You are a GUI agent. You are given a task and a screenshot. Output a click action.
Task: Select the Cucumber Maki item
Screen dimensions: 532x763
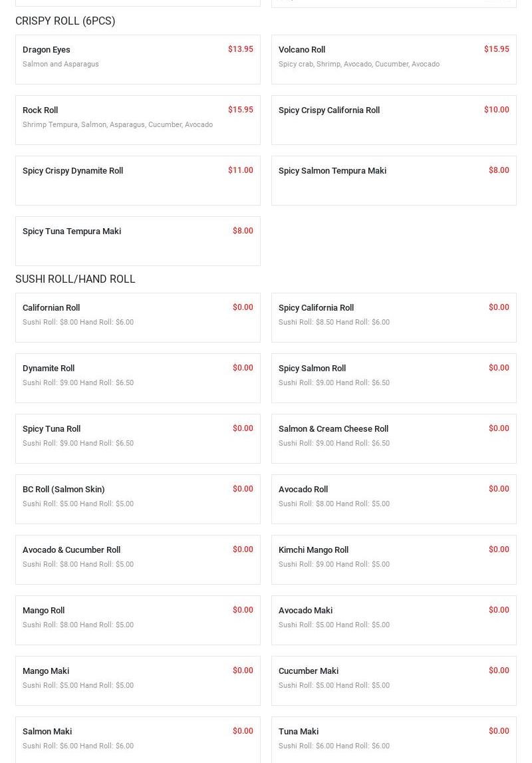(309, 671)
